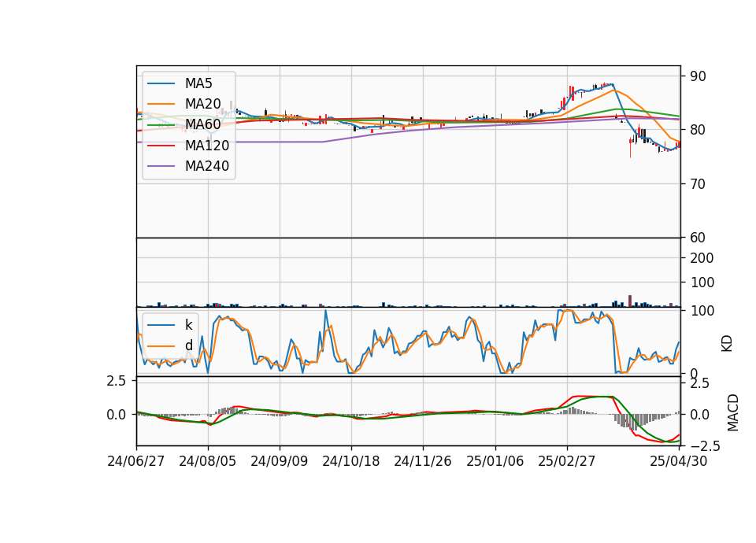This screenshot has height=543, width=756.
Task: Click the k legend entry in KD panel
Action: click(x=188, y=325)
